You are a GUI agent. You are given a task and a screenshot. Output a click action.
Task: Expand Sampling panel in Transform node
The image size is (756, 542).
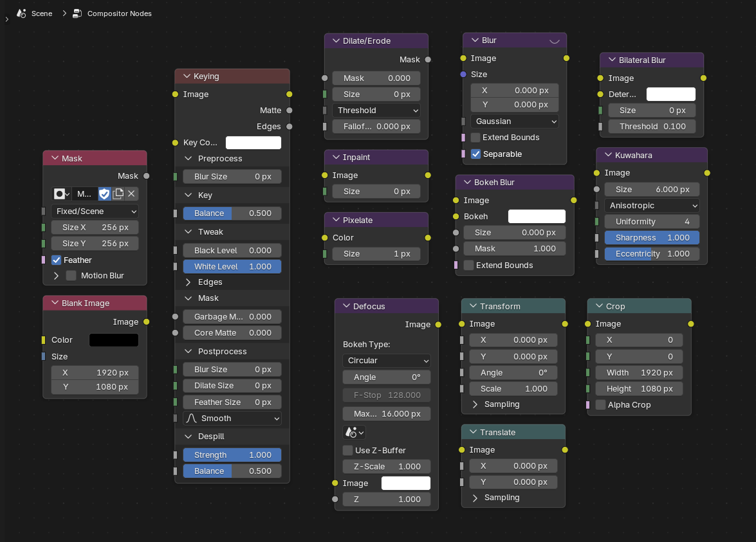click(x=475, y=404)
